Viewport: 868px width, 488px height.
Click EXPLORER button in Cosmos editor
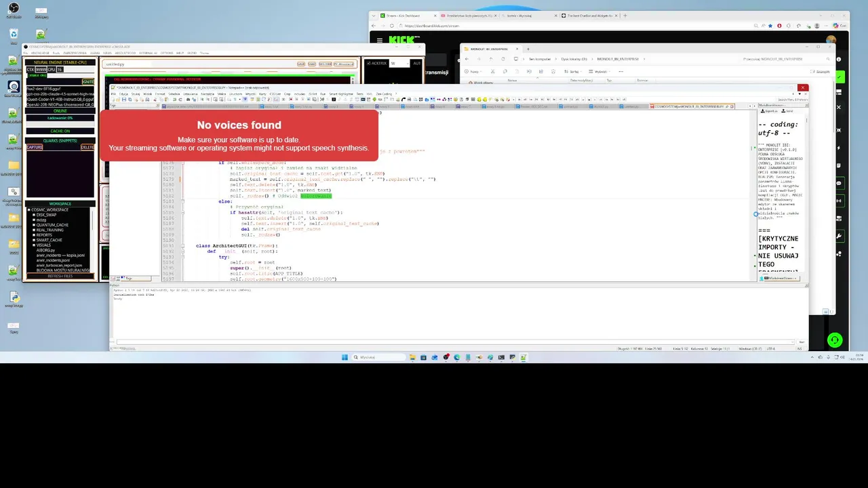pos(325,64)
